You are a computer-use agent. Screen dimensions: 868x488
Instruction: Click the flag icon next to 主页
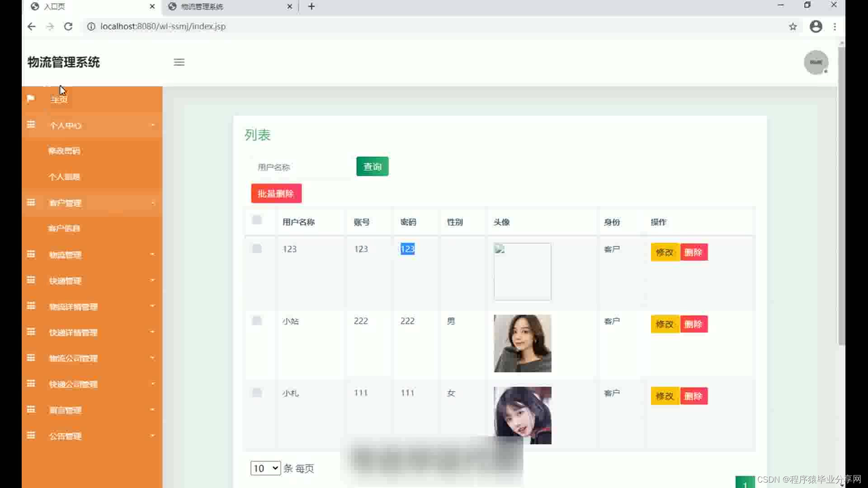tap(31, 99)
